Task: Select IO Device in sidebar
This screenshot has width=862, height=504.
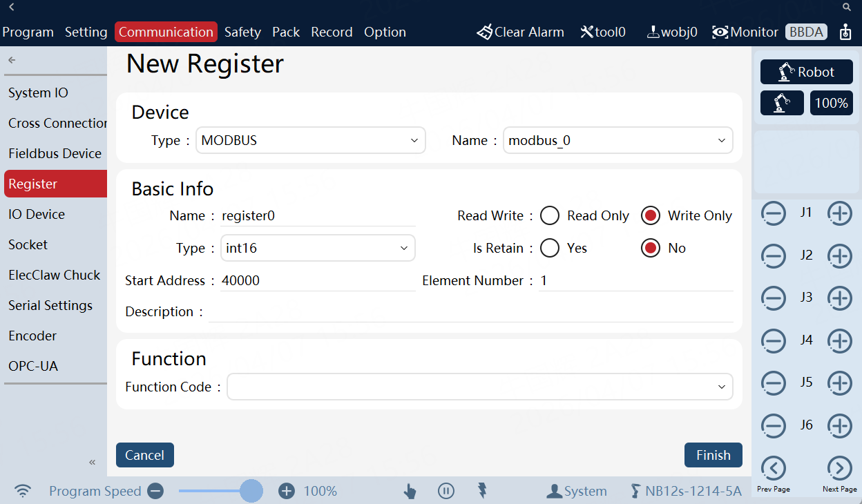Action: pos(37,214)
